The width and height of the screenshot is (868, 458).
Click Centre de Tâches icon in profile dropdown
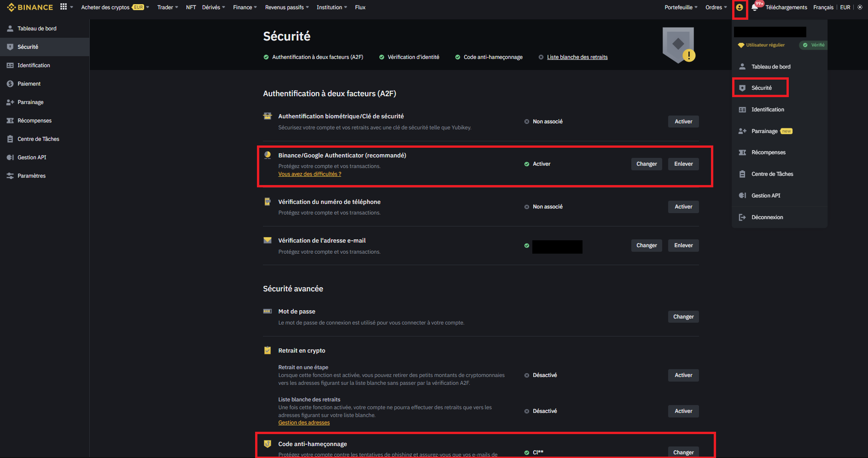742,174
